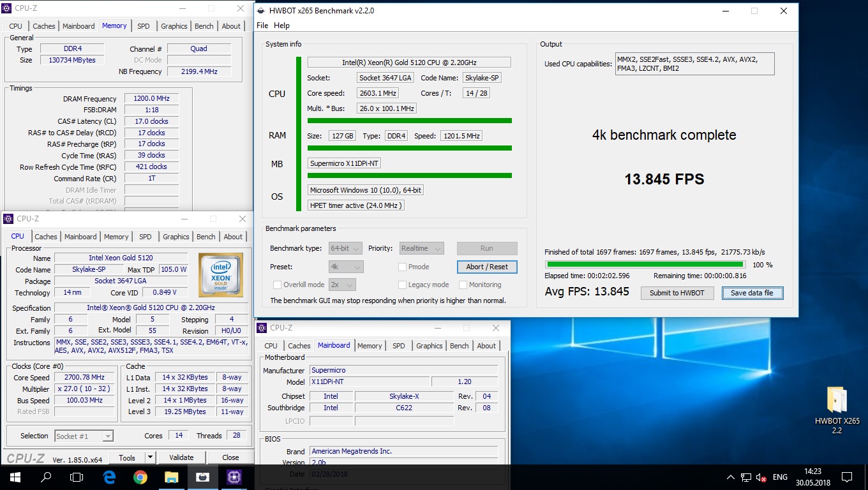Image resolution: width=868 pixels, height=490 pixels.
Task: Open the Priority Realtime dropdown
Action: pos(422,248)
